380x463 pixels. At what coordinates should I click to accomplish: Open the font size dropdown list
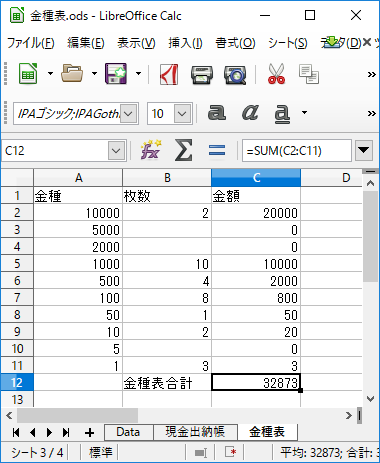click(182, 114)
